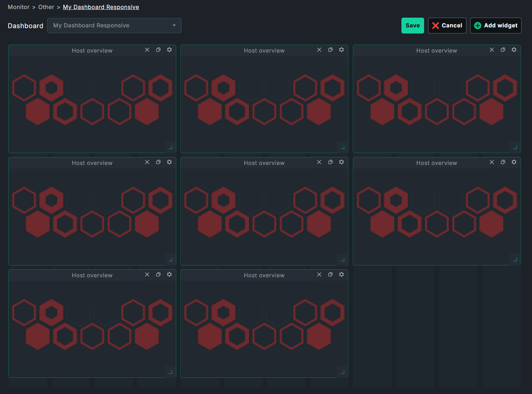This screenshot has width=532, height=394.
Task: Duplicate the top-middle Host overview widget
Action: click(x=330, y=50)
